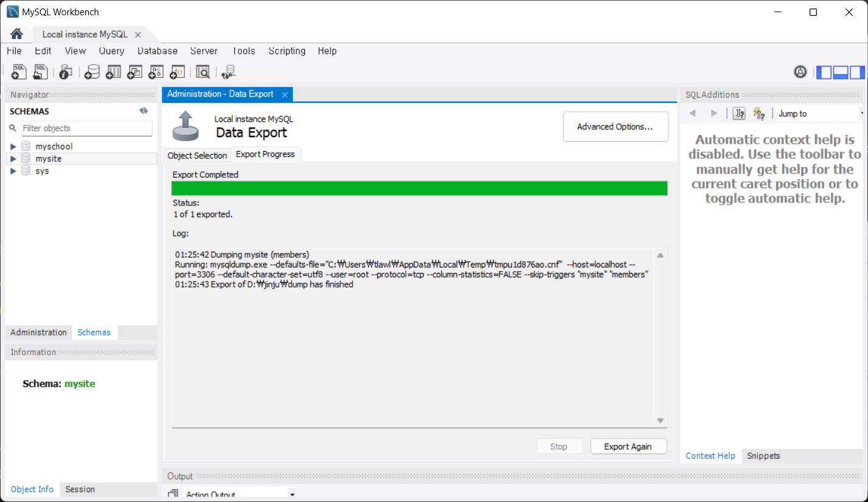Toggle left sidebar panel visibility
This screenshot has height=502, width=868.
[824, 72]
